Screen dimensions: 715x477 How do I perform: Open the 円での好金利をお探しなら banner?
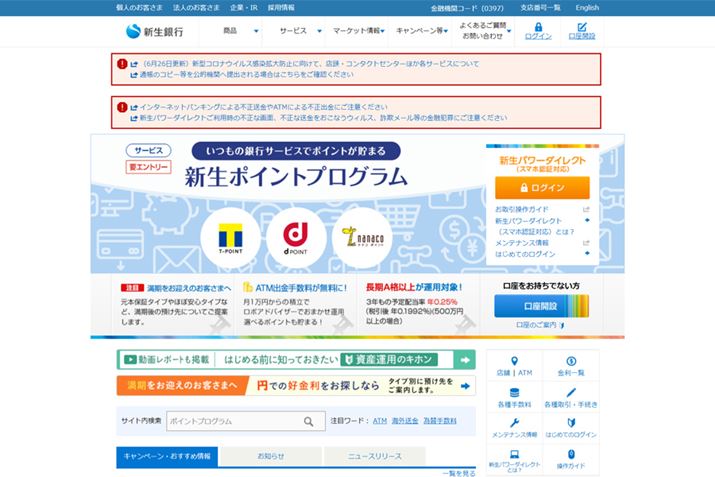tap(296, 386)
